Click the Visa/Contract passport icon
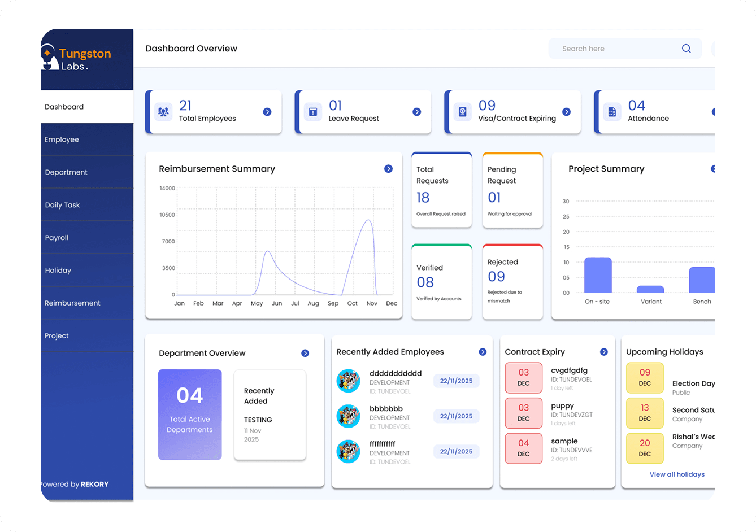Screen dimensions: 756x532 pos(463,112)
